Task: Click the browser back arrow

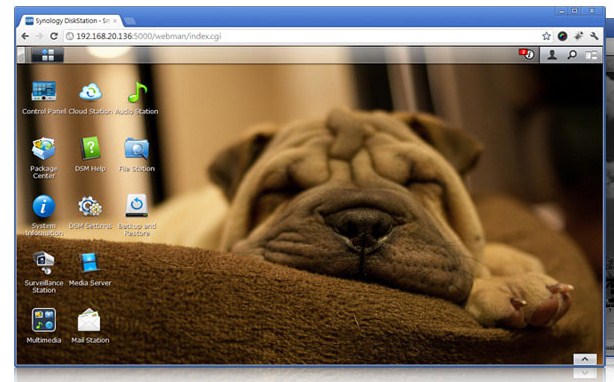Action: pyautogui.click(x=25, y=36)
